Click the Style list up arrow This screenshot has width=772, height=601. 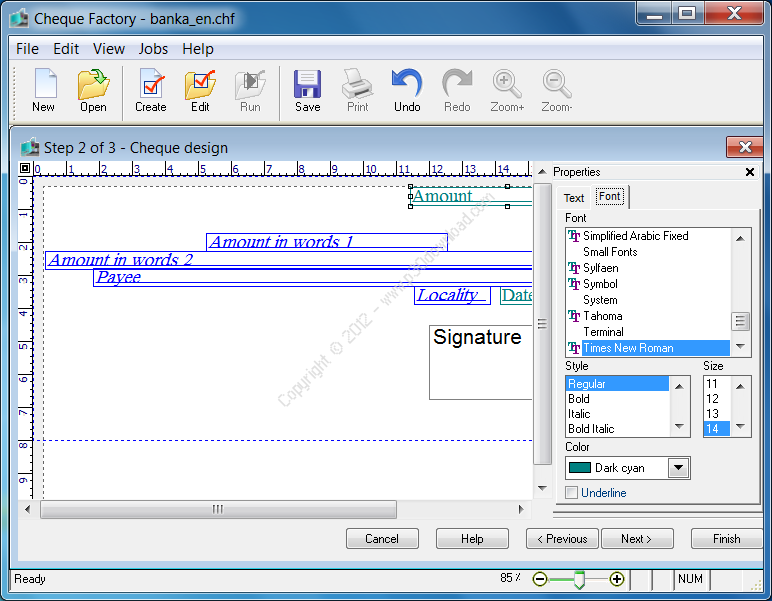tap(679, 386)
